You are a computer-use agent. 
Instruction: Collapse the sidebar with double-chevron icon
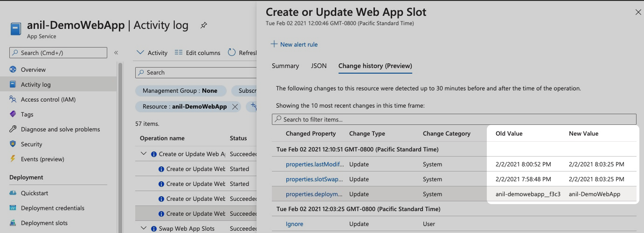pyautogui.click(x=116, y=53)
